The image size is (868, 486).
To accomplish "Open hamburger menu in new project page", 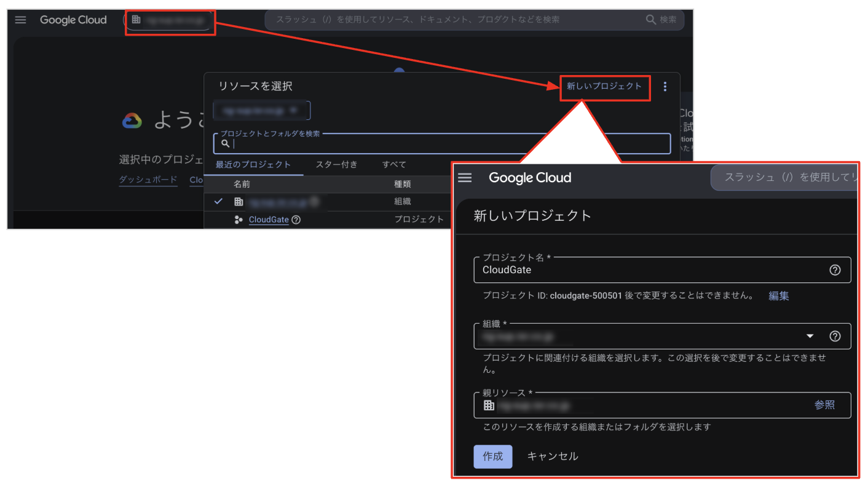I will tap(465, 178).
